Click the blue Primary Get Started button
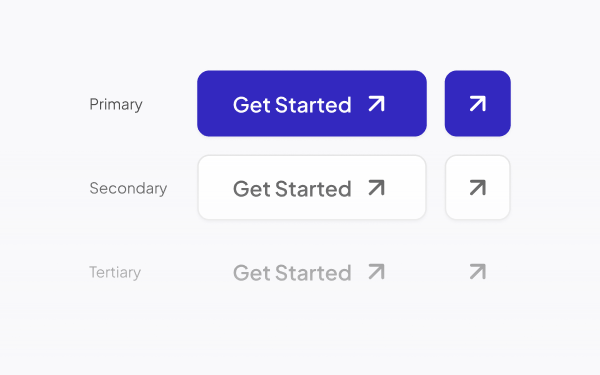Viewport: 600px width, 375px height. pos(312,103)
